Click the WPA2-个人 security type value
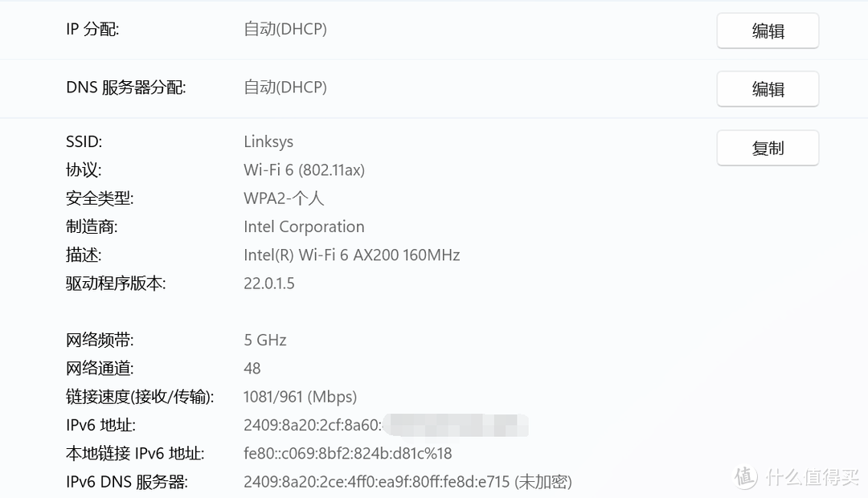Image resolution: width=868 pixels, height=498 pixels. coord(284,198)
